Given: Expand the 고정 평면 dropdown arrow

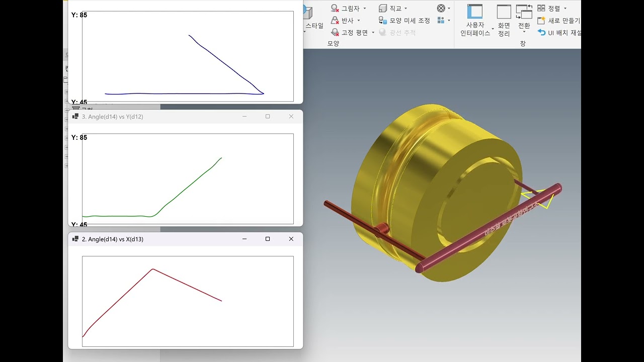Looking at the screenshot, I should point(373,33).
